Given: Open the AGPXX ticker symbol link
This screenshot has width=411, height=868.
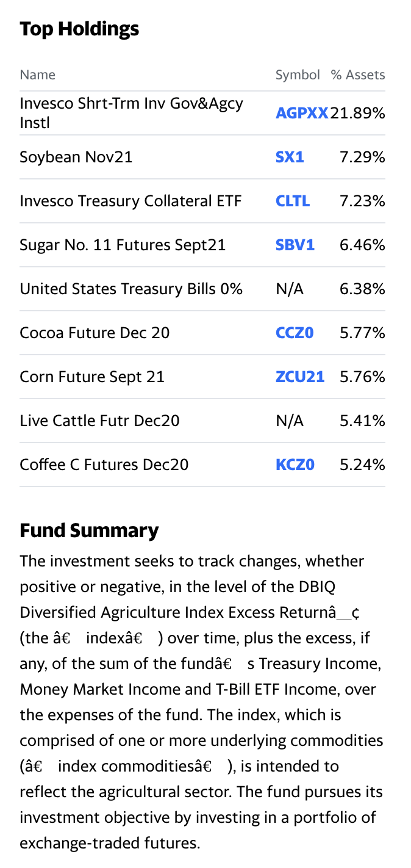Looking at the screenshot, I should click(301, 113).
